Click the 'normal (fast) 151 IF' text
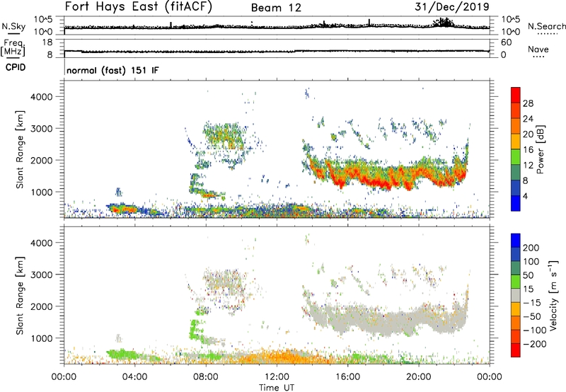This screenshot has height=392, width=566. point(112,70)
